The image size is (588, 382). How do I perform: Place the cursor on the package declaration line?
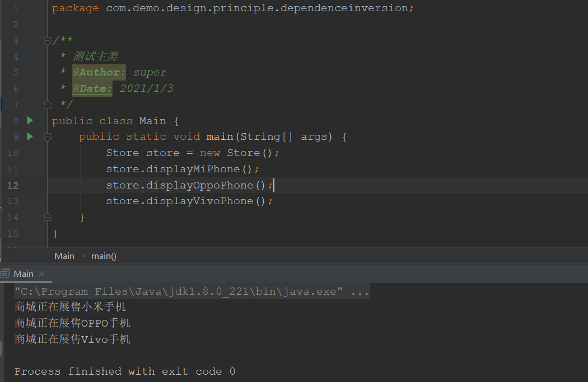coord(233,8)
